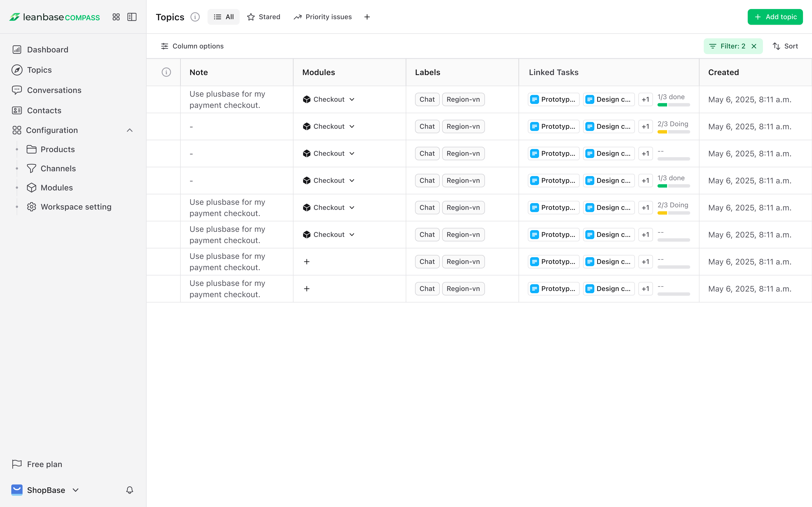Viewport: 812px width, 507px height.
Task: Collapse the Configuration section
Action: click(130, 130)
